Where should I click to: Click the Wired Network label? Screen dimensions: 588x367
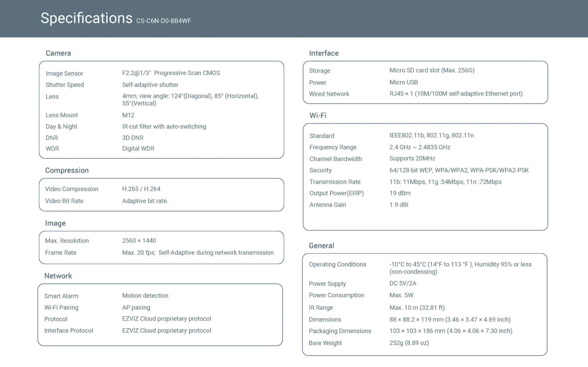pos(329,94)
